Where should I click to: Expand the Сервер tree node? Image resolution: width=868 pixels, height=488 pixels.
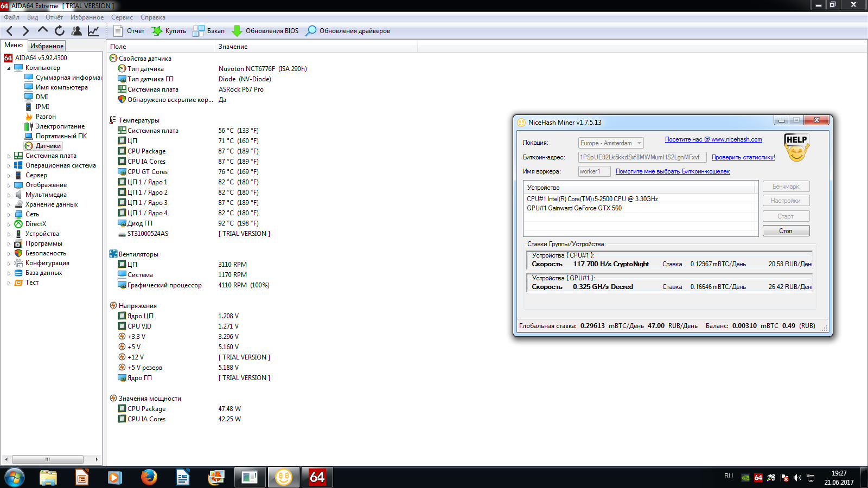(9, 176)
